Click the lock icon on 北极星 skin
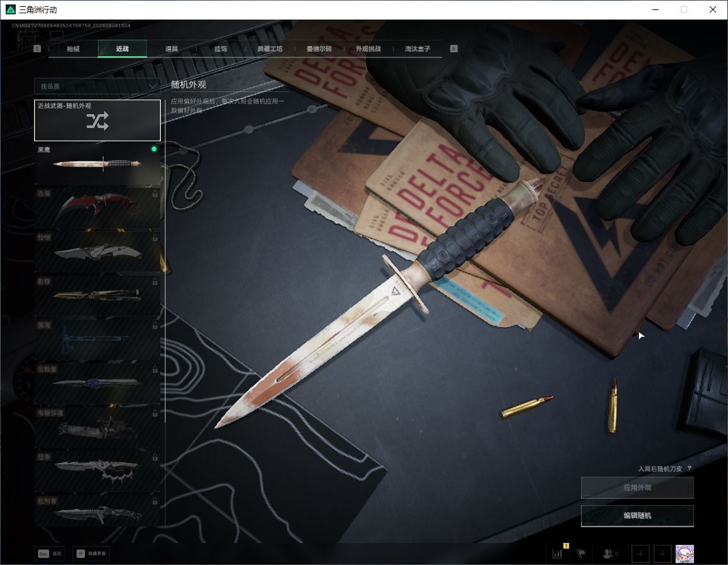The image size is (728, 565). pos(155,370)
